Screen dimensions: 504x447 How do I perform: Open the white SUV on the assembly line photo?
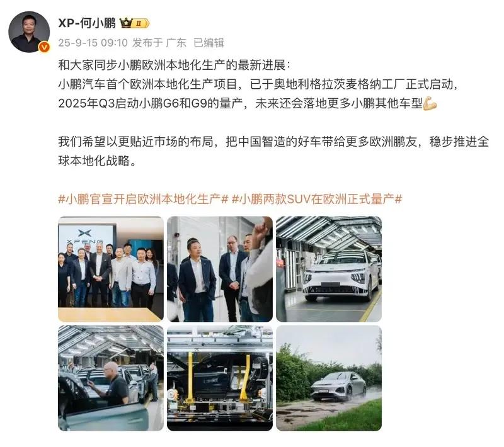(329, 269)
